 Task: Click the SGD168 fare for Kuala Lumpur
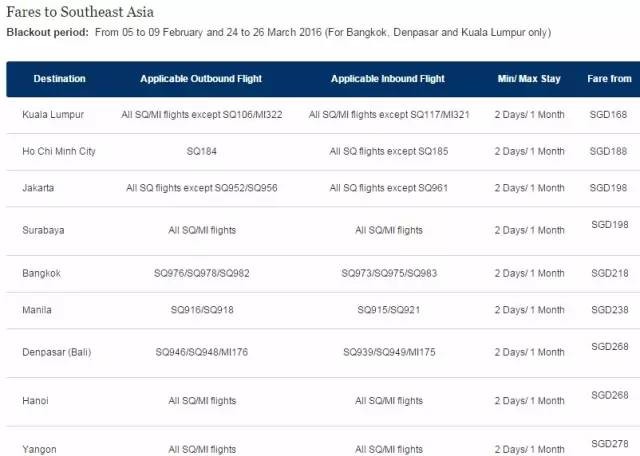click(x=609, y=115)
